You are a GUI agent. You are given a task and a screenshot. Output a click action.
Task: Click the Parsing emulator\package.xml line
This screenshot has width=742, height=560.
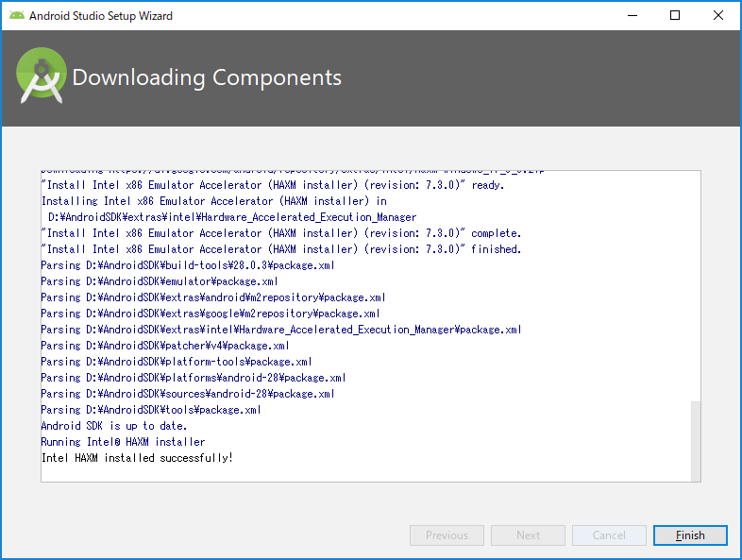click(160, 280)
